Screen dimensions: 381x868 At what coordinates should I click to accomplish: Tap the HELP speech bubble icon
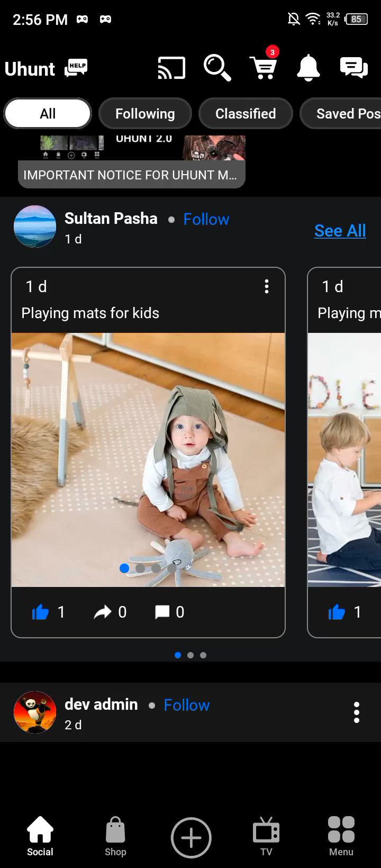click(x=76, y=68)
